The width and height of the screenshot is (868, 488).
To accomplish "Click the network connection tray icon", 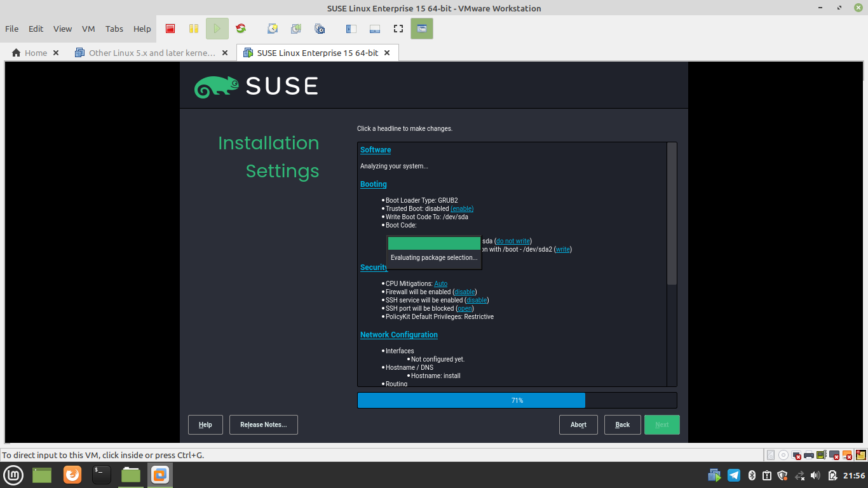I will point(799,475).
